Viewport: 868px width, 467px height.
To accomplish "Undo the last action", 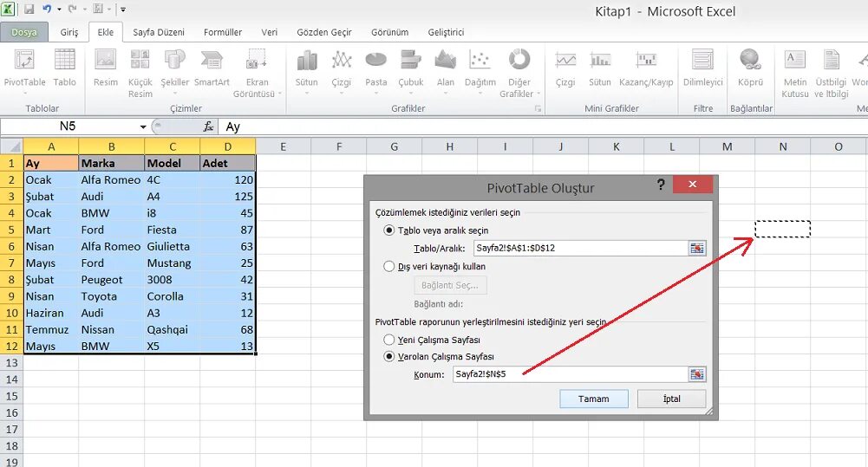I will pos(47,9).
